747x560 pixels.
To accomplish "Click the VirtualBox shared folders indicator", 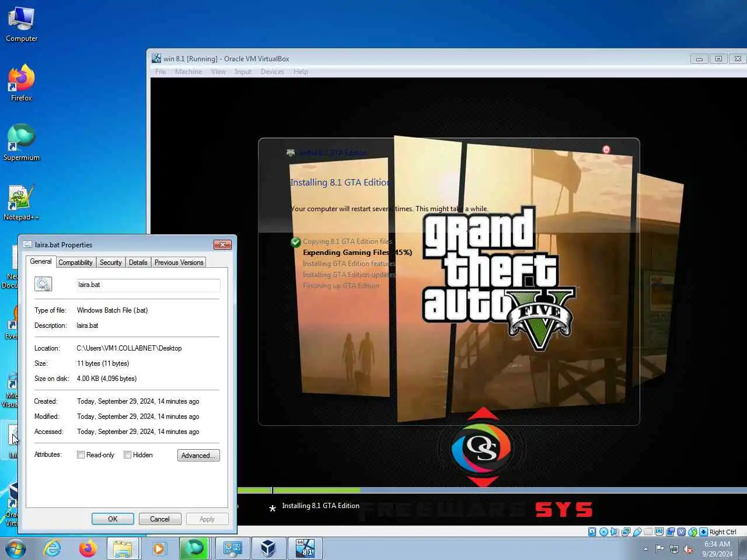I will coord(648,531).
